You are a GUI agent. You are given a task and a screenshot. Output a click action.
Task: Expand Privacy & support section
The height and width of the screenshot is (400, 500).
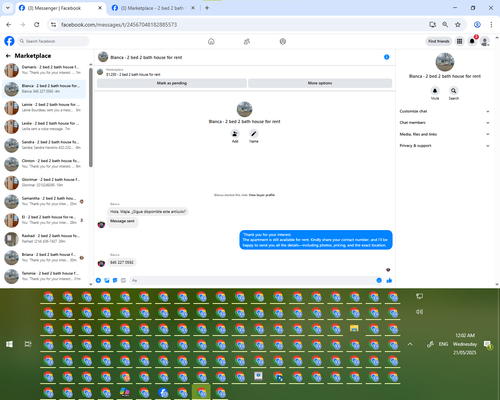pos(444,146)
